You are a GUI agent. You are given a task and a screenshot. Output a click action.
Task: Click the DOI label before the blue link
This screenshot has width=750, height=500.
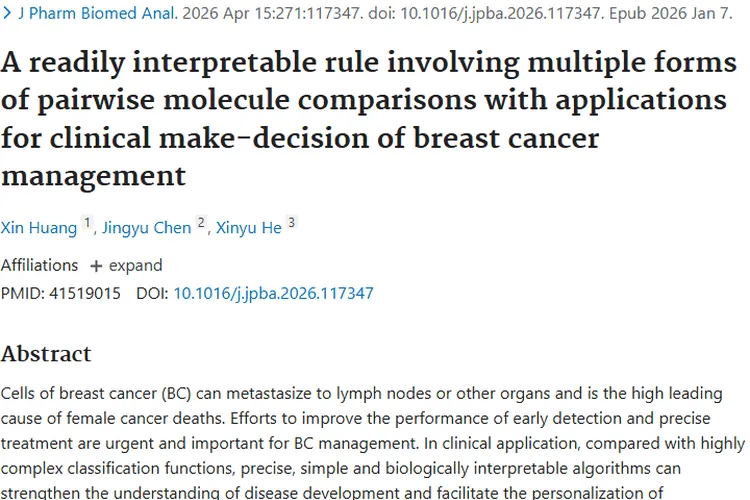[152, 294]
